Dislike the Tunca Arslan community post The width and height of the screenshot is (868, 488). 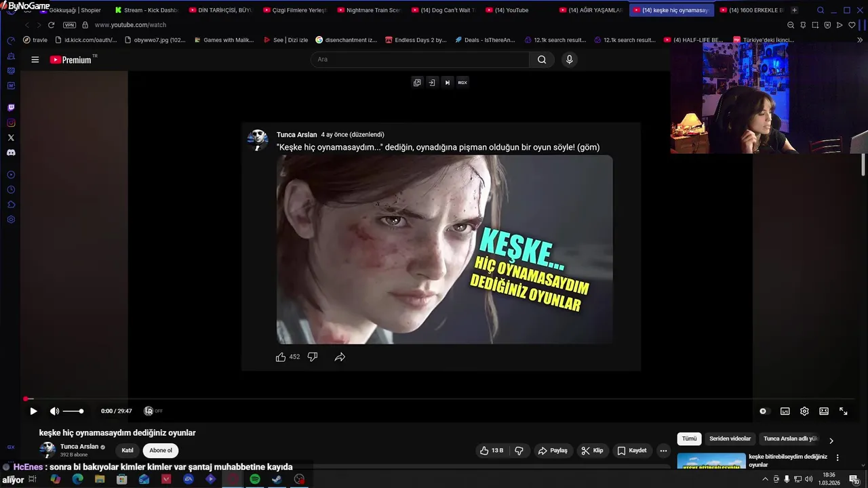312,357
